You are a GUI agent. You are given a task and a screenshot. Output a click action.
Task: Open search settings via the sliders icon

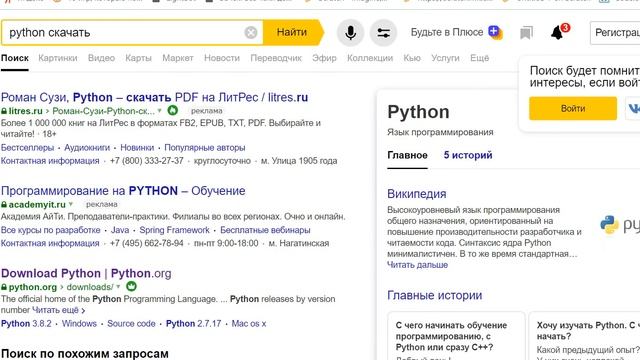pos(383,33)
